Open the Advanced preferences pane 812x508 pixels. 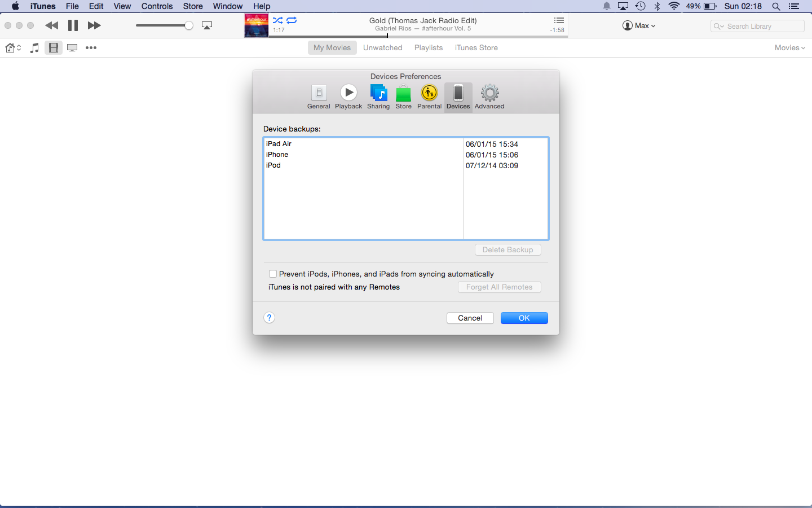[489, 97]
